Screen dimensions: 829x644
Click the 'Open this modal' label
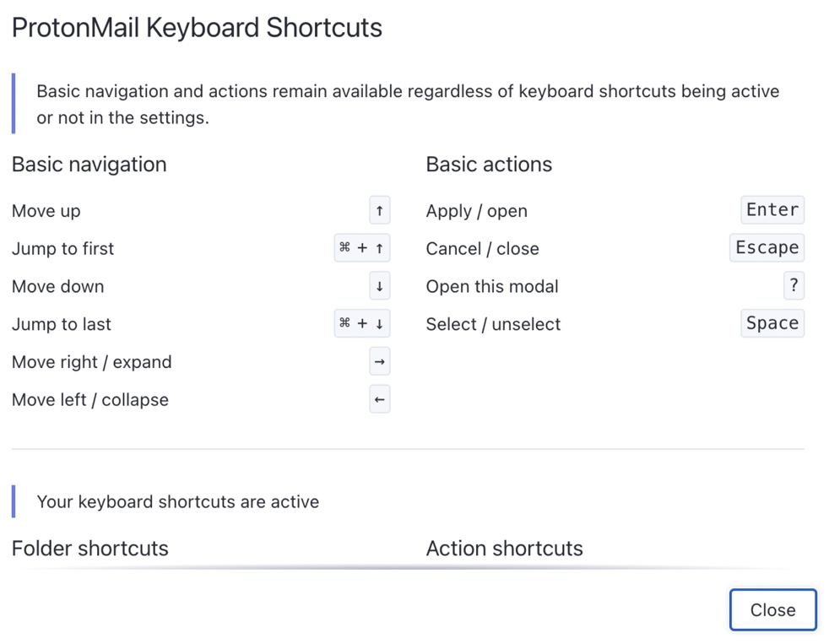(x=492, y=286)
